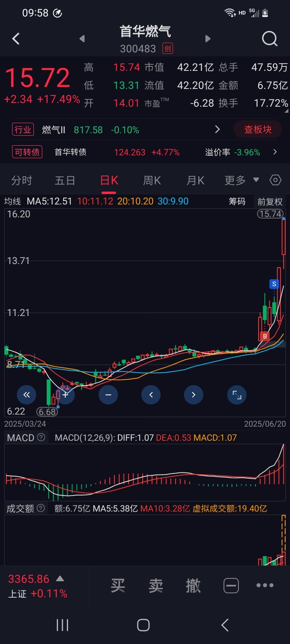Expand chart to fullscreen landscape
This screenshot has height=644, width=290.
click(x=237, y=395)
